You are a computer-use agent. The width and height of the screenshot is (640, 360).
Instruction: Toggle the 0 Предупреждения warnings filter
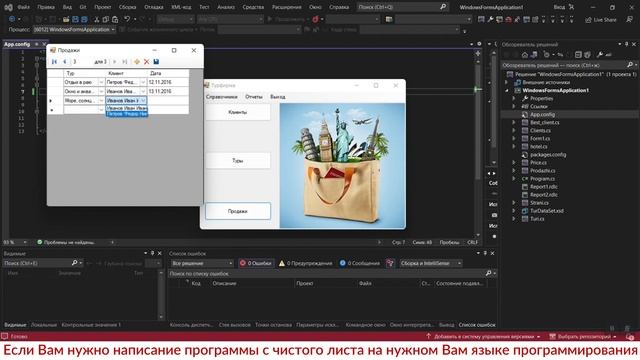coord(305,263)
